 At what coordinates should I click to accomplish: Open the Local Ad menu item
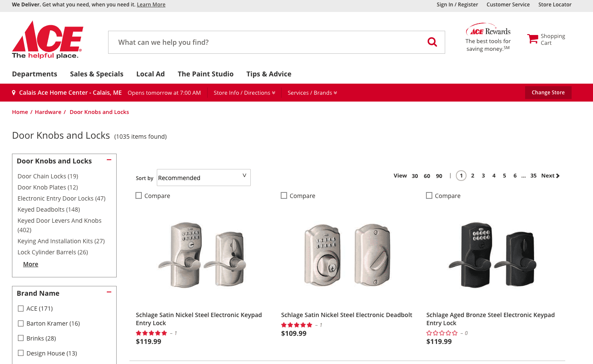coord(150,74)
